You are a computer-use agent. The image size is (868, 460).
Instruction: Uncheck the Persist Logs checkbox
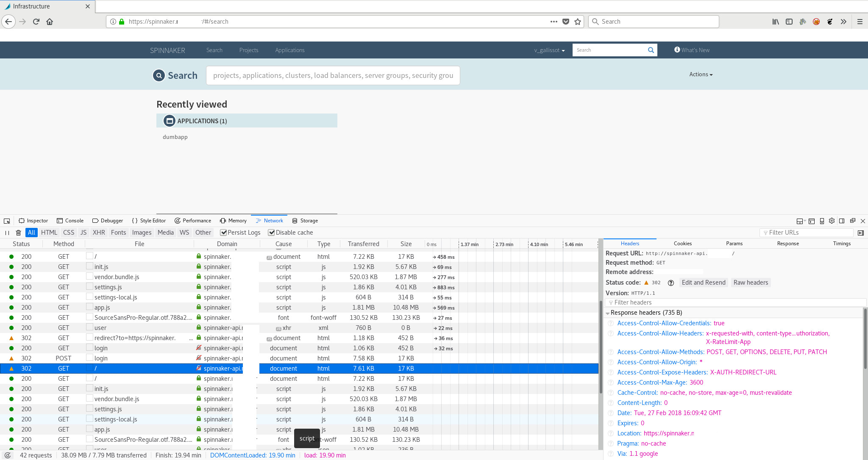pyautogui.click(x=223, y=233)
